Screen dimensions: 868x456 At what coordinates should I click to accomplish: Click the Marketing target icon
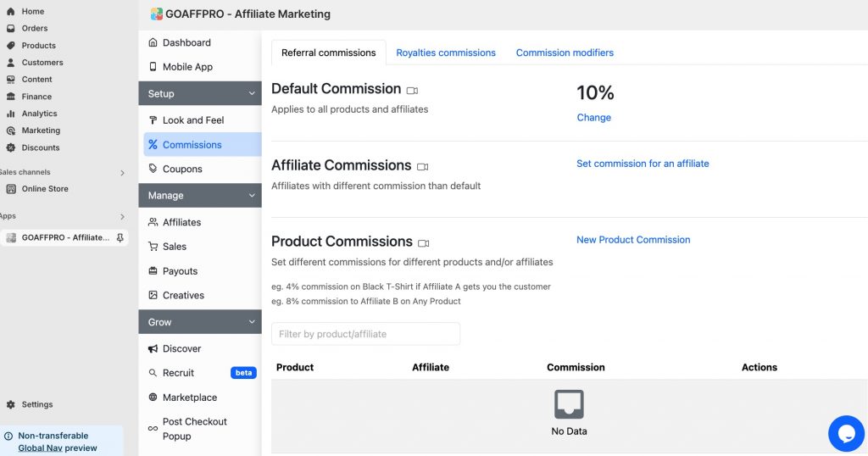tap(10, 131)
